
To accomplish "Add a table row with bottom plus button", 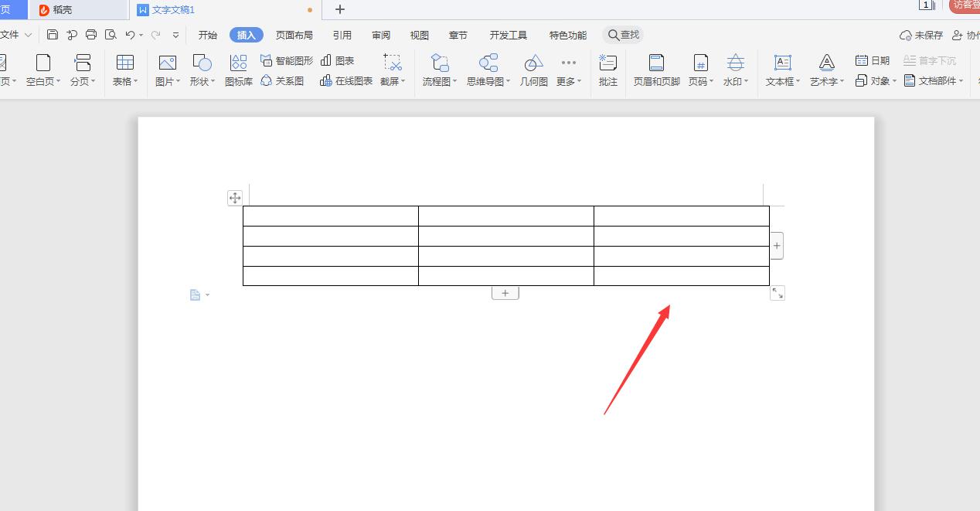I will point(505,293).
